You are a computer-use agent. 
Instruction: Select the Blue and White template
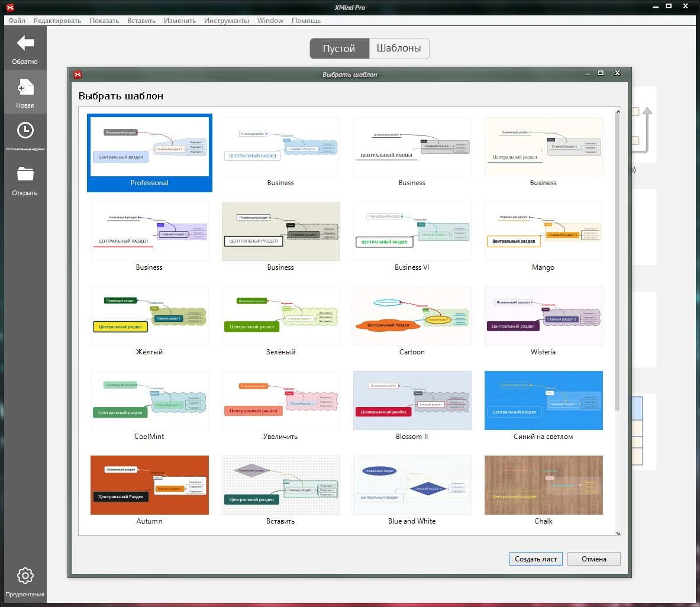(412, 485)
